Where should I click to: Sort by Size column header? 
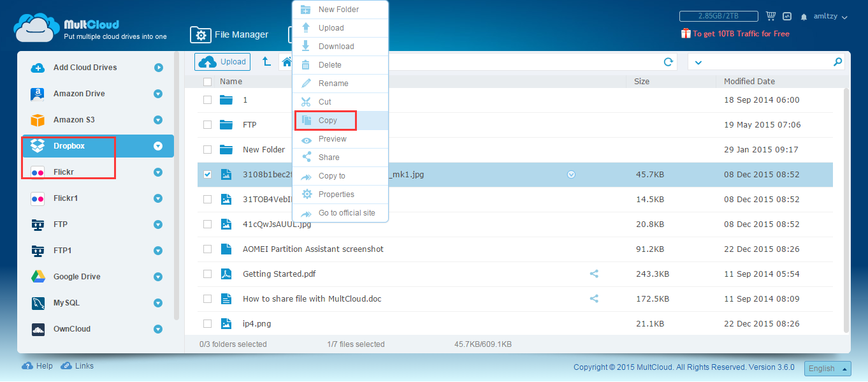pyautogui.click(x=642, y=82)
